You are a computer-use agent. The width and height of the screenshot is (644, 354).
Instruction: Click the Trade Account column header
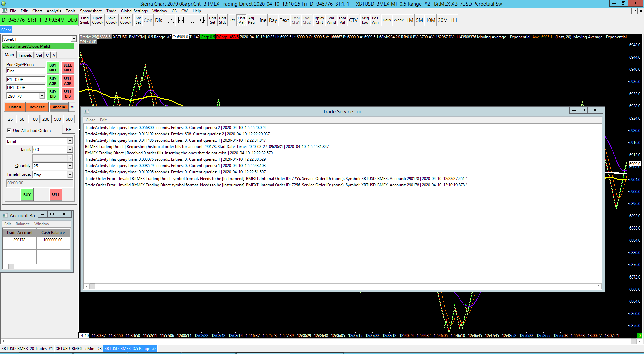[x=19, y=233]
